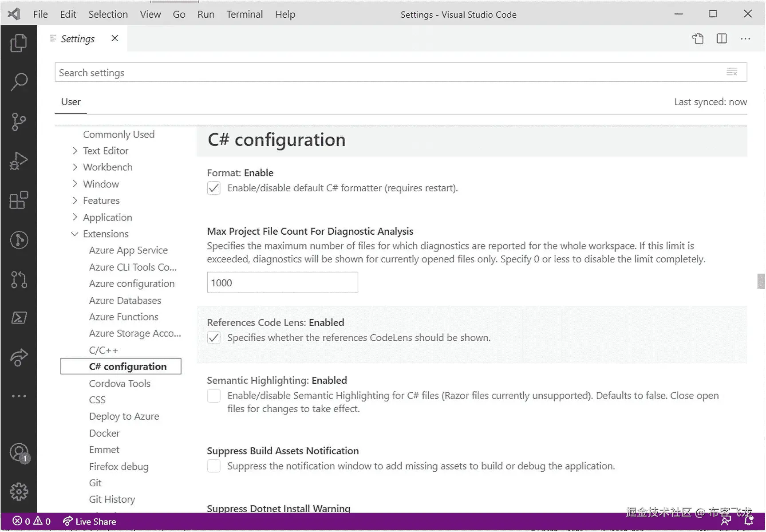Select Azure configuration in settings tree
This screenshot has width=766, height=532.
click(x=131, y=284)
